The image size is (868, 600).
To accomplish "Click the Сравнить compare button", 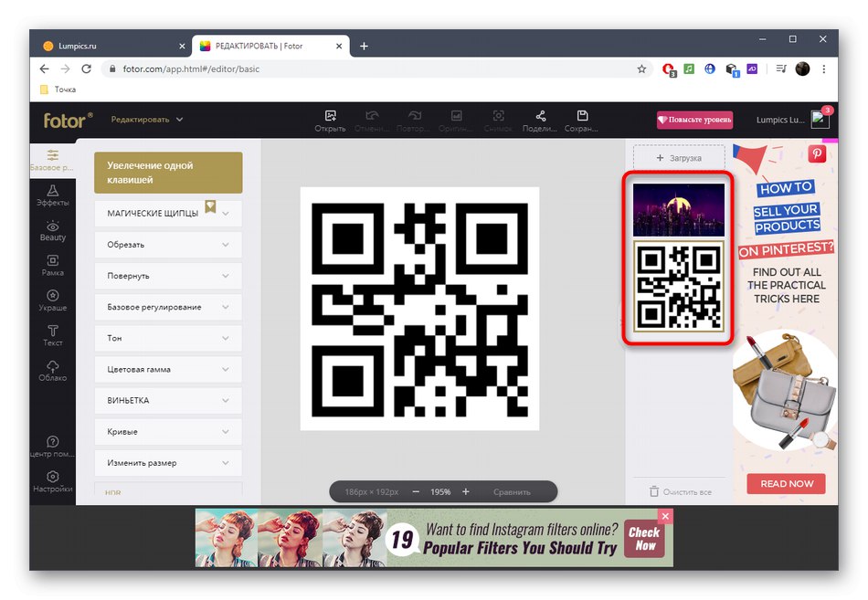I will click(512, 491).
